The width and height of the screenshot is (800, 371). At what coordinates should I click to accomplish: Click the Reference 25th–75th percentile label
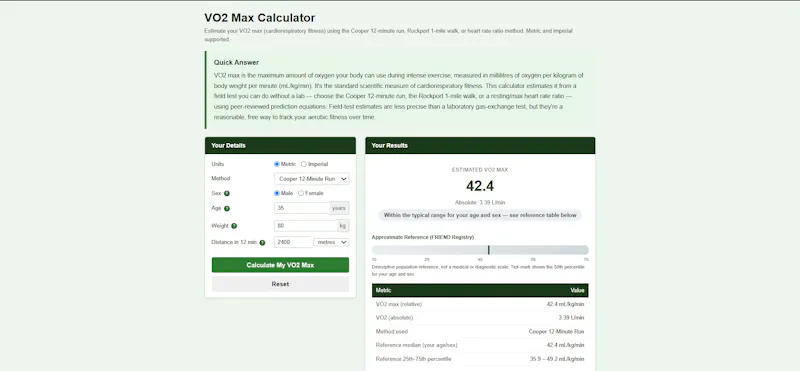tap(413, 359)
